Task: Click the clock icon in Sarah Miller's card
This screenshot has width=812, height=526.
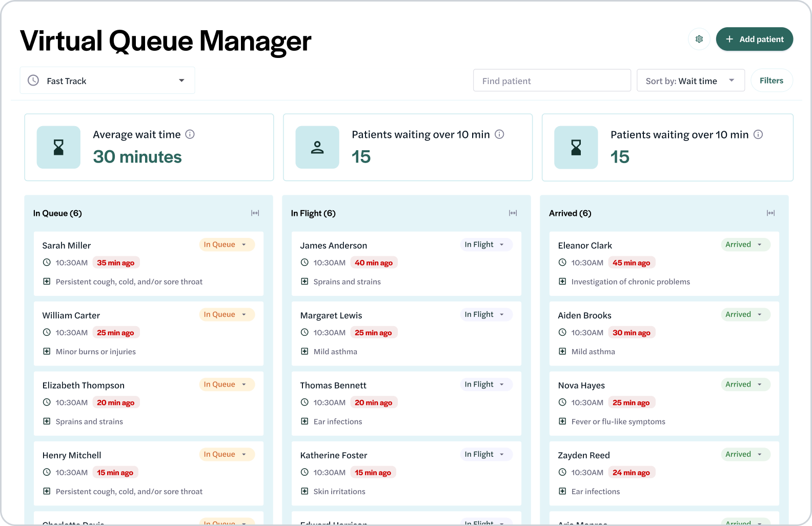Action: 47,262
